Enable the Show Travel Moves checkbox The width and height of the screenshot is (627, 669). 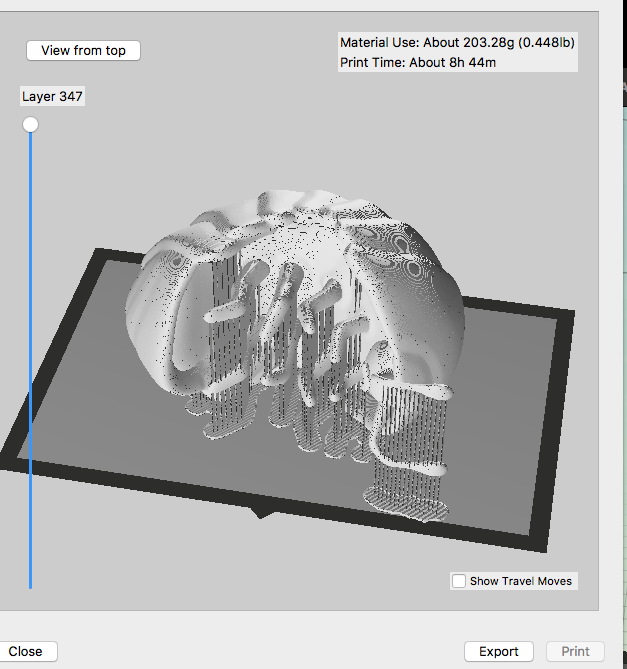(459, 581)
